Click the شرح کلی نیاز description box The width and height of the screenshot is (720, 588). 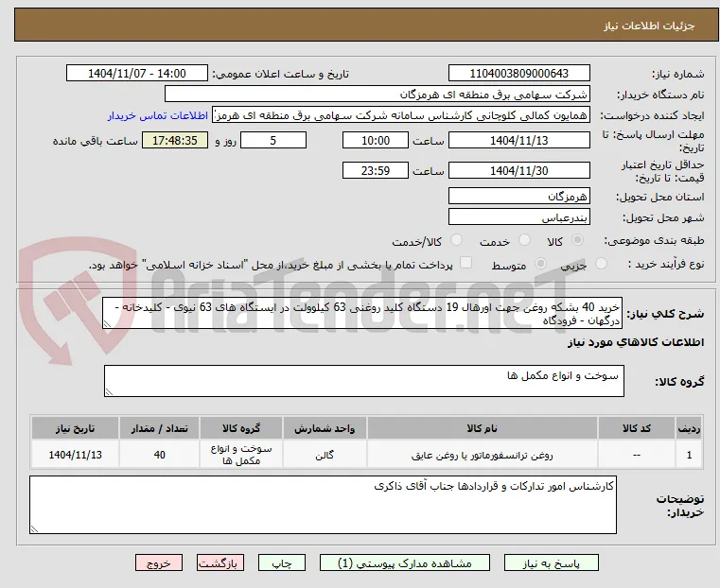click(362, 313)
